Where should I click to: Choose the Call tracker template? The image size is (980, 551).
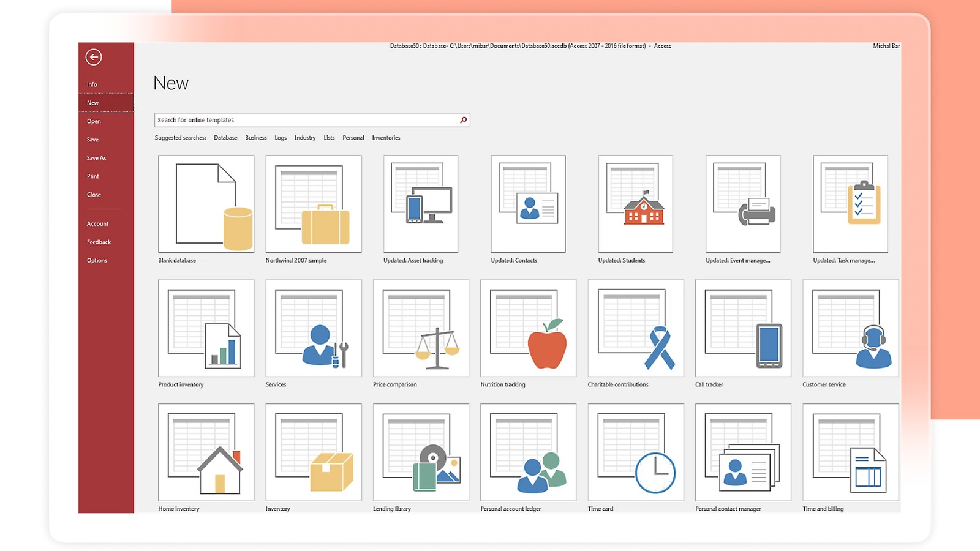click(x=744, y=328)
